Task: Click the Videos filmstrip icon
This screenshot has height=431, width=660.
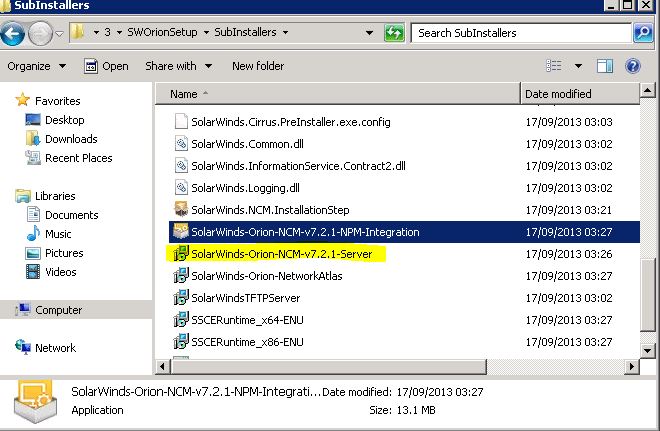Action: coord(33,271)
